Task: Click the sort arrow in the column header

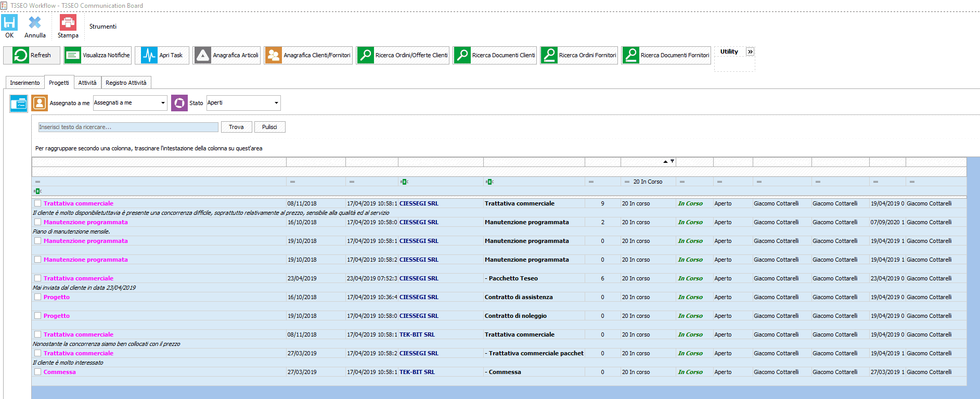Action: pyautogui.click(x=665, y=162)
